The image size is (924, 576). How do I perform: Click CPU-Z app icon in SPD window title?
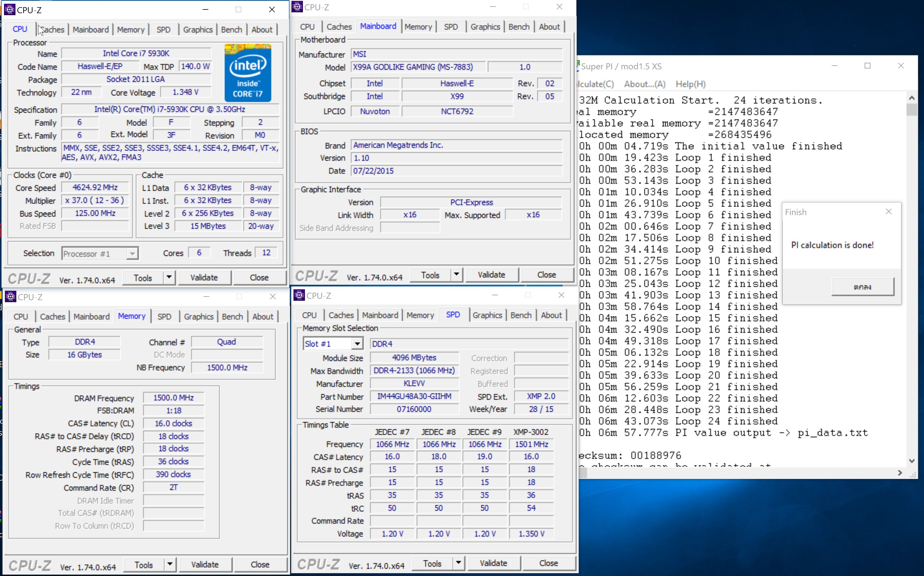click(x=299, y=295)
